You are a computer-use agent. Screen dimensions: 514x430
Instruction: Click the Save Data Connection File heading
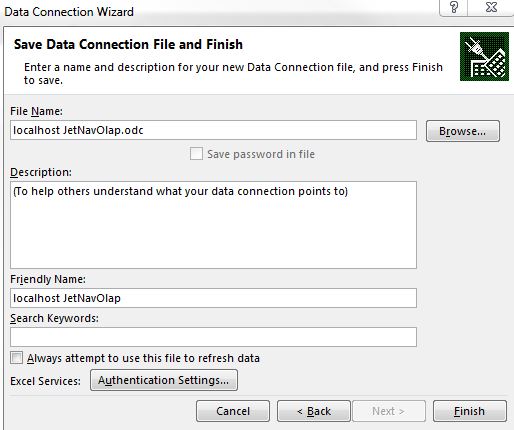(x=128, y=44)
